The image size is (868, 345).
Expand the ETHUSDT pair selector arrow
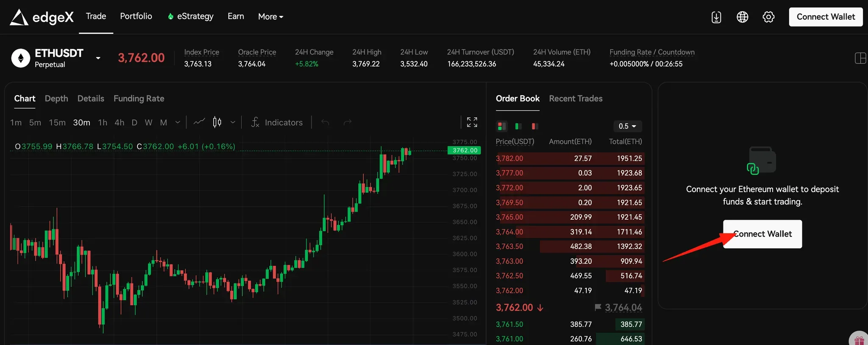(x=98, y=58)
